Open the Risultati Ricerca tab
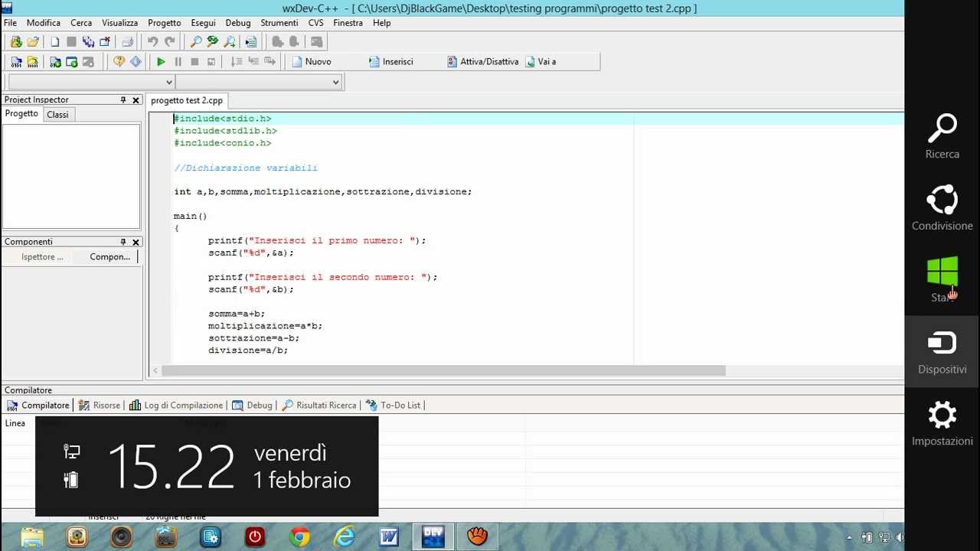 pos(319,406)
